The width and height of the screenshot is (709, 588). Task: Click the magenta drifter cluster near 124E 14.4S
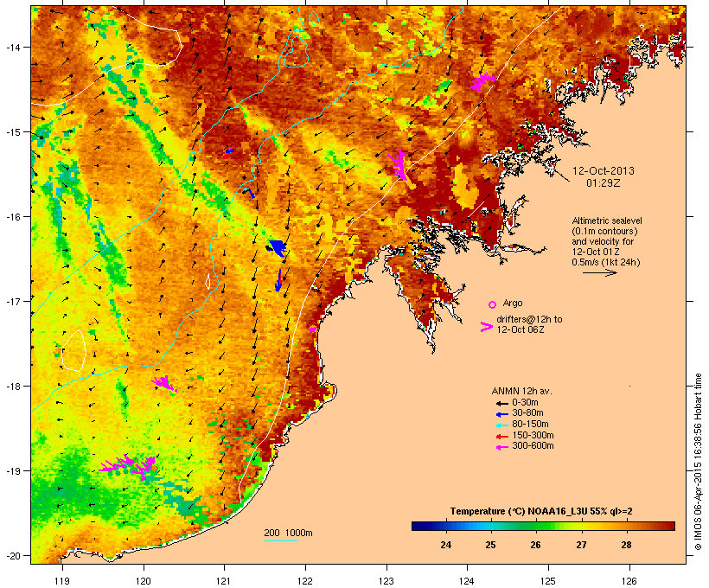482,81
